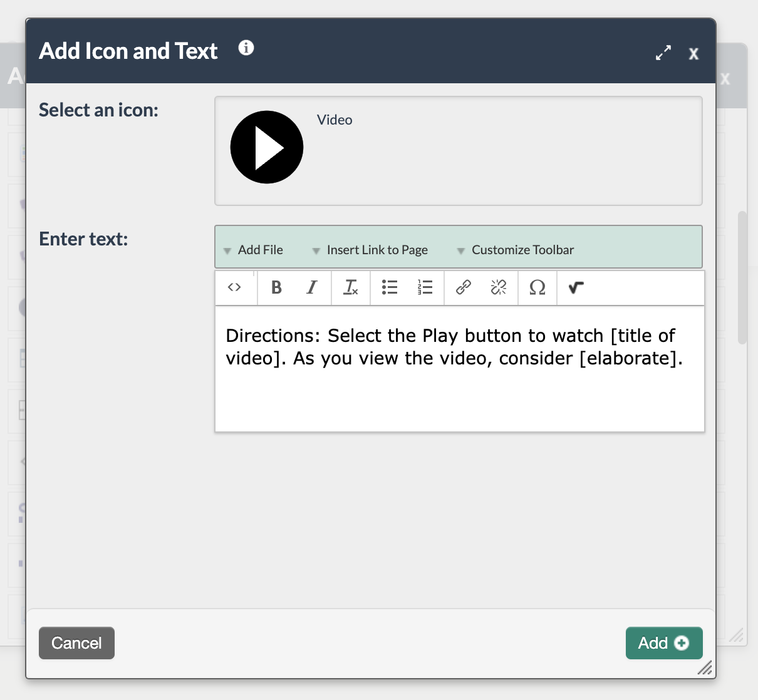The width and height of the screenshot is (758, 700).
Task: Insert a special character with Omega icon
Action: [537, 287]
